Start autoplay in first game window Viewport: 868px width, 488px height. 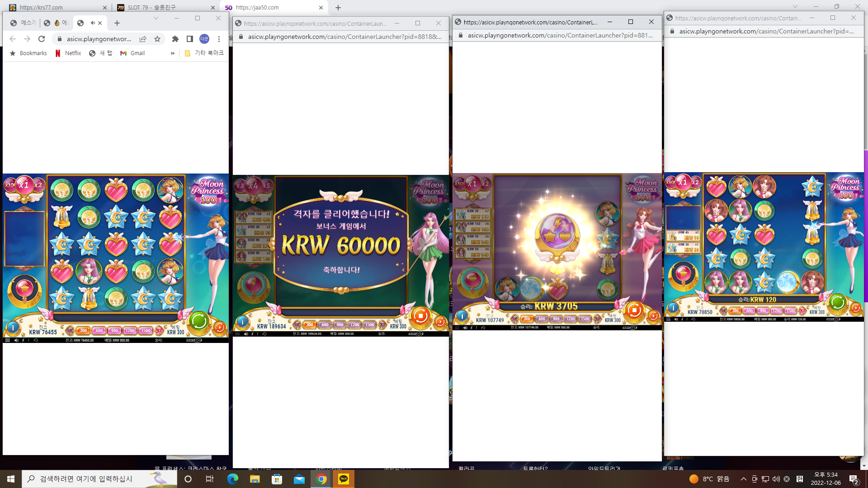220,327
